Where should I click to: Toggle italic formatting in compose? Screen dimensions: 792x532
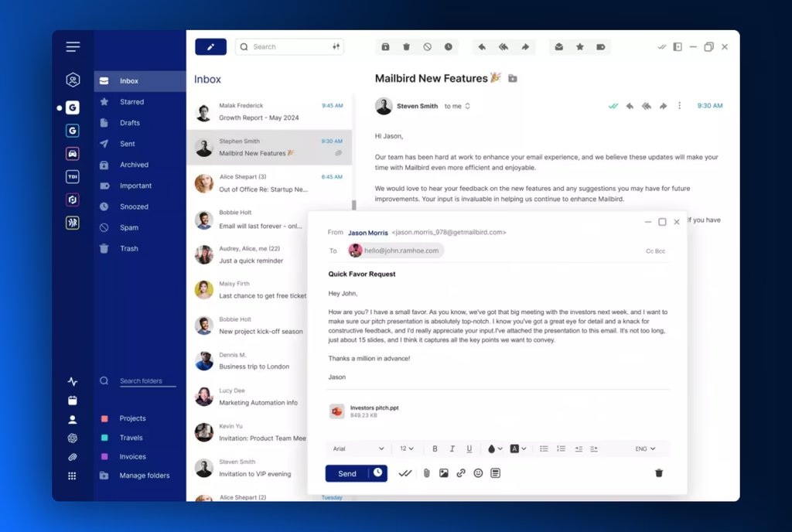[452, 448]
